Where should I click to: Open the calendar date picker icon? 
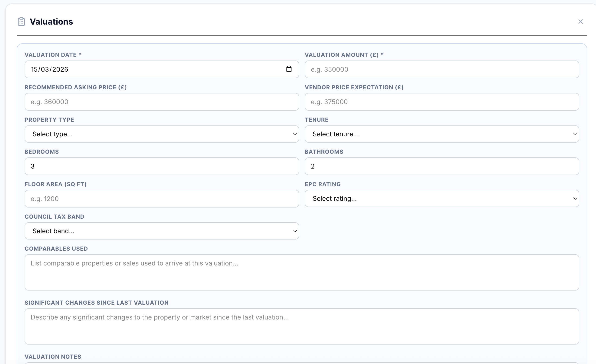coord(289,69)
